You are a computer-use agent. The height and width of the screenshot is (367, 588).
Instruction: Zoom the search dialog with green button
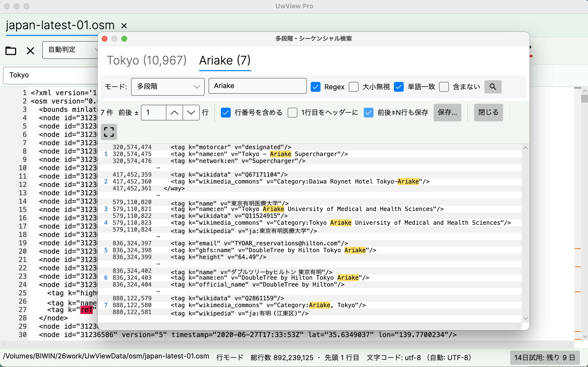[124, 39]
